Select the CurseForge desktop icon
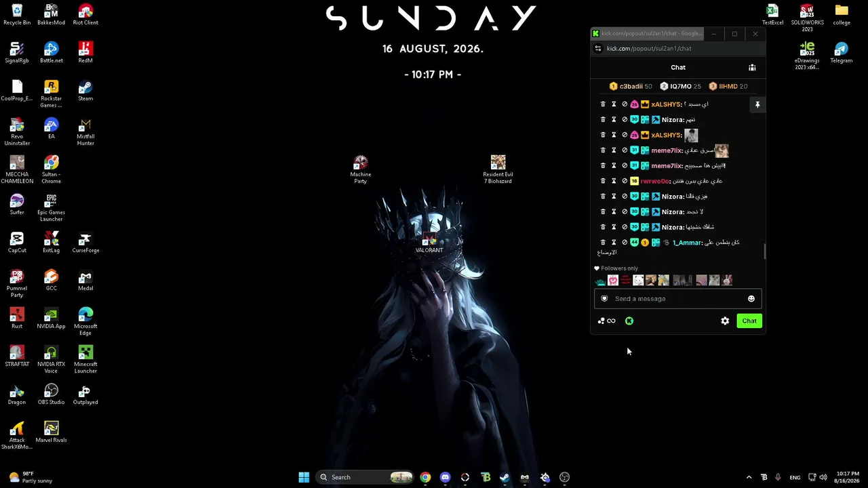868x488 pixels. (85, 243)
